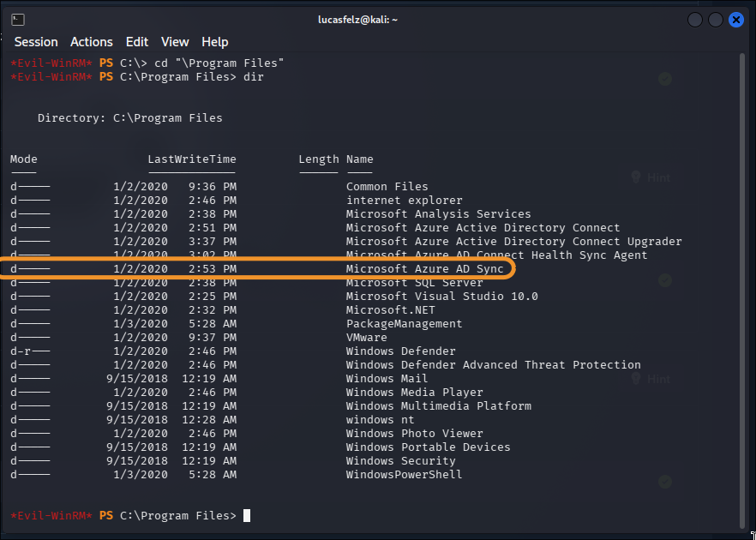Click the minimize window circle button
Image resolution: width=756 pixels, height=540 pixels.
[695, 20]
